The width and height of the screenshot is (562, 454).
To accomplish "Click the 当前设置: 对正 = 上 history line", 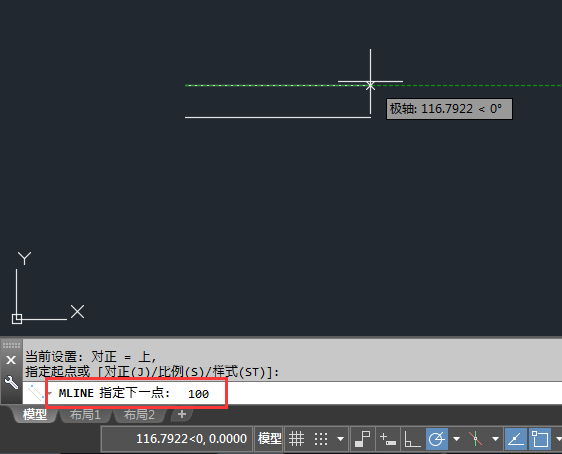I will (91, 357).
